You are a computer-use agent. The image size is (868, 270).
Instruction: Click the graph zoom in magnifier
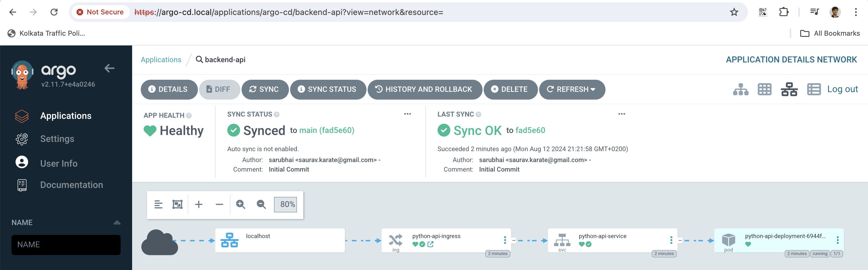[241, 205]
